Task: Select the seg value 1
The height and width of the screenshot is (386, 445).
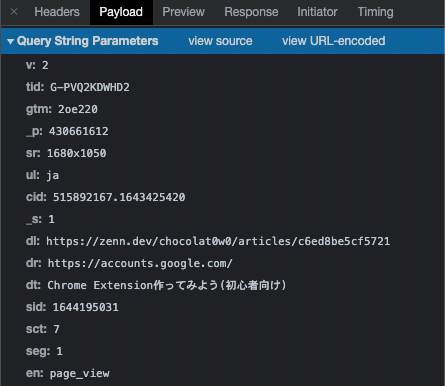Action: pyautogui.click(x=59, y=351)
